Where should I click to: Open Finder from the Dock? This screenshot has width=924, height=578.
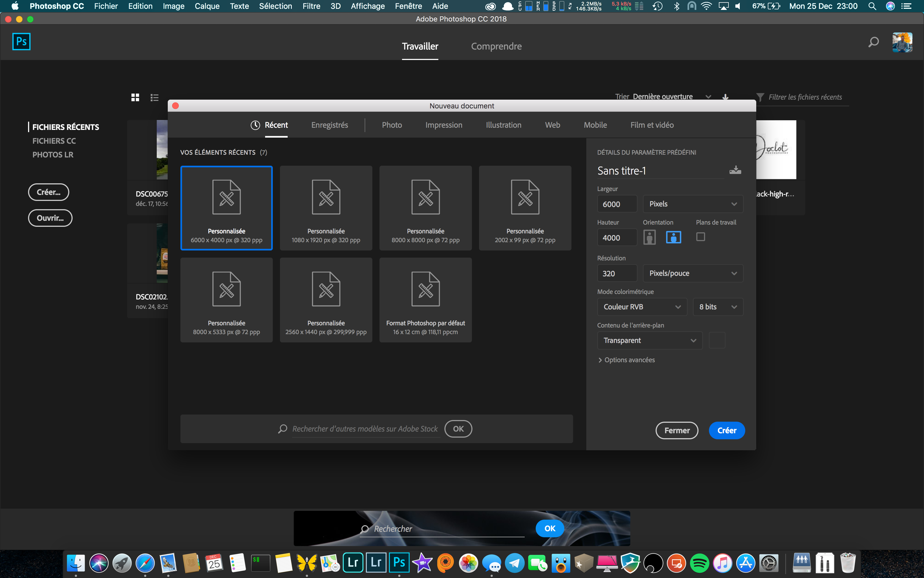[76, 563]
